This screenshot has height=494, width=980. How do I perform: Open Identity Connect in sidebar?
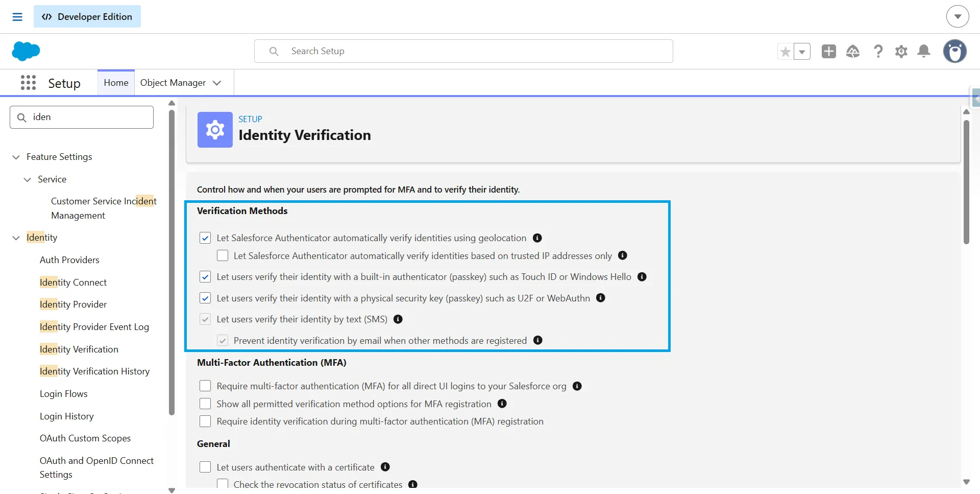pos(73,283)
